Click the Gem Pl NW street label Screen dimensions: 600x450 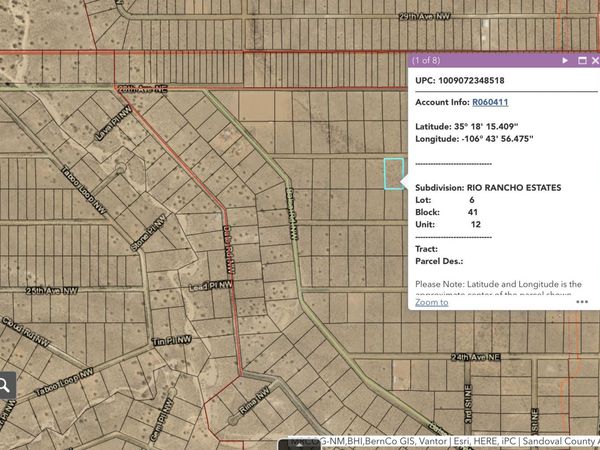[162, 419]
